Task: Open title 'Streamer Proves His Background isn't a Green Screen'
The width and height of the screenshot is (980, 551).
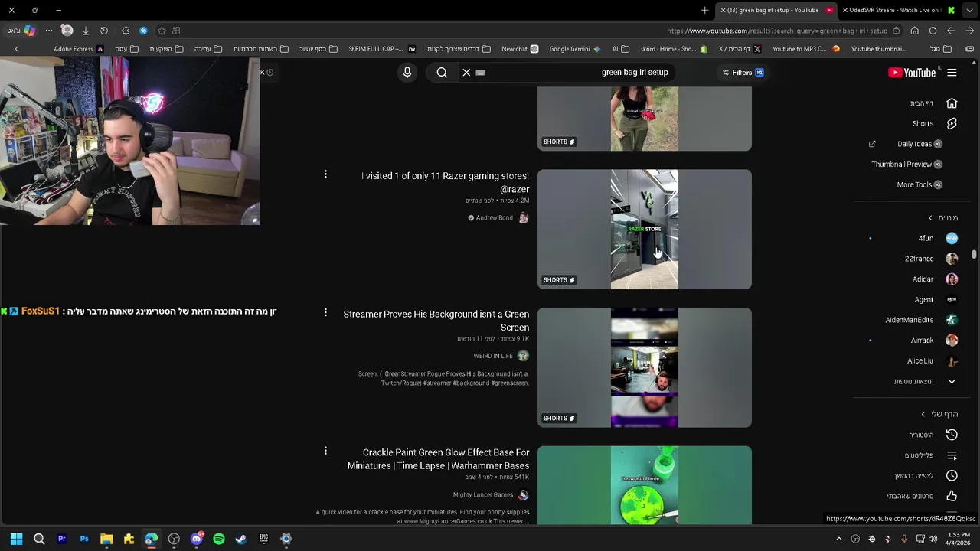Action: point(436,321)
